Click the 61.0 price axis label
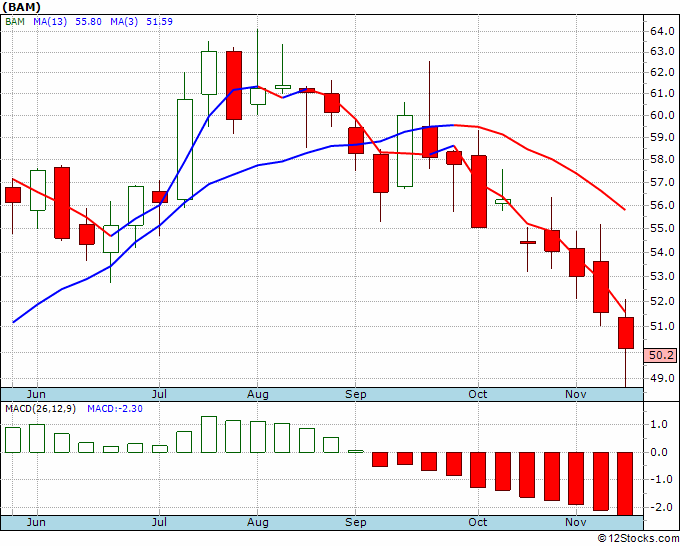The width and height of the screenshot is (680, 546). tap(662, 94)
